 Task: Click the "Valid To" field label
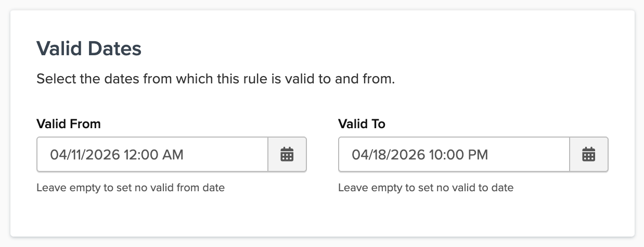point(362,123)
